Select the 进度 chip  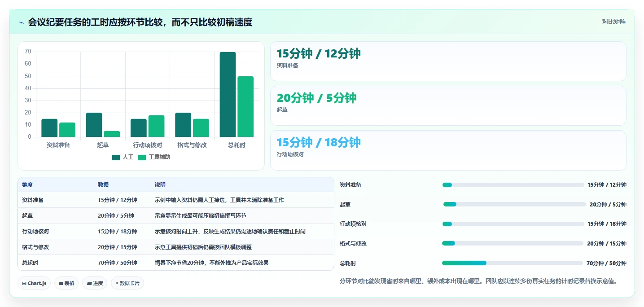coord(95,283)
